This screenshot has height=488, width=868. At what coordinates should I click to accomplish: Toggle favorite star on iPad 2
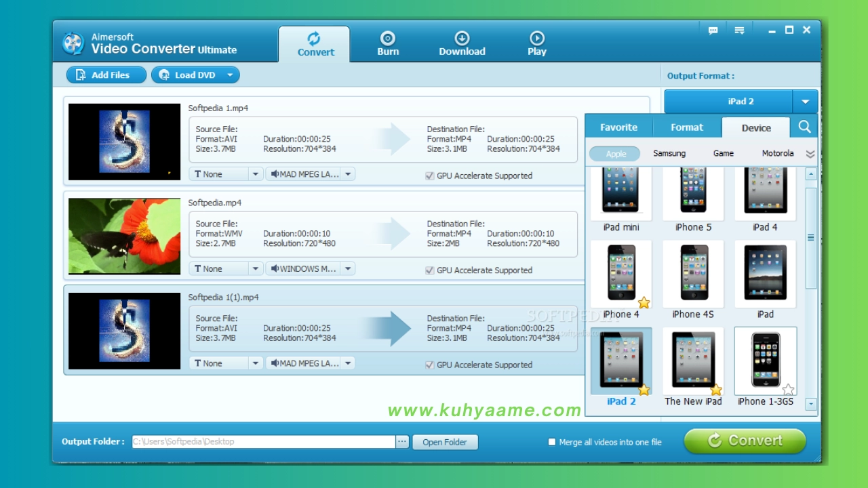[644, 390]
